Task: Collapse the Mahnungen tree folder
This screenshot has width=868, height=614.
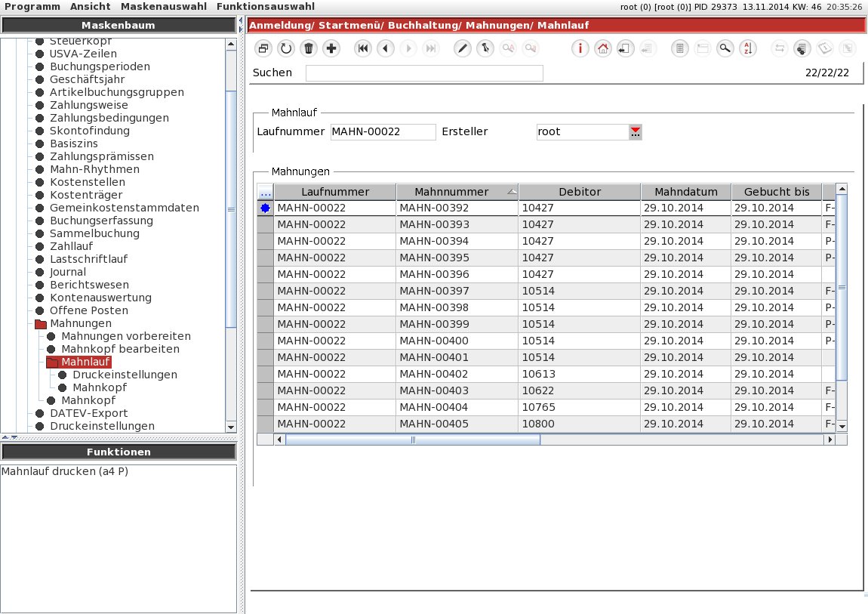Action: (x=41, y=324)
